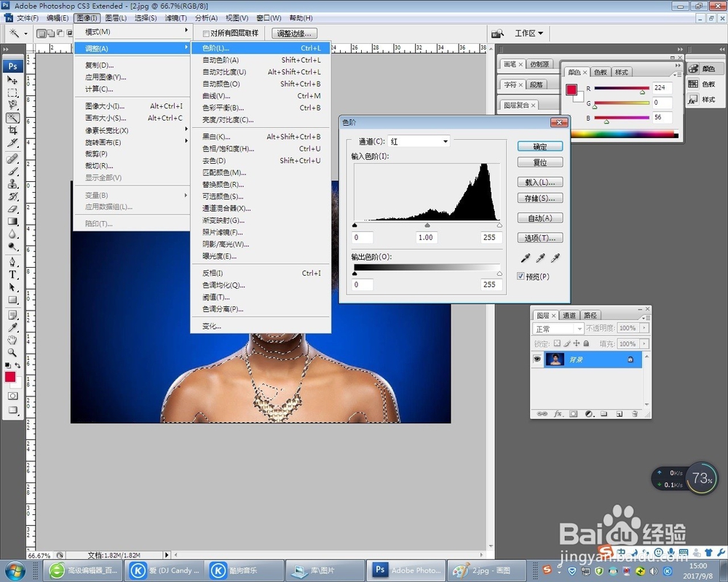The height and width of the screenshot is (582, 728).
Task: Toggle Preview checkbox in Levels dialog
Action: (521, 276)
